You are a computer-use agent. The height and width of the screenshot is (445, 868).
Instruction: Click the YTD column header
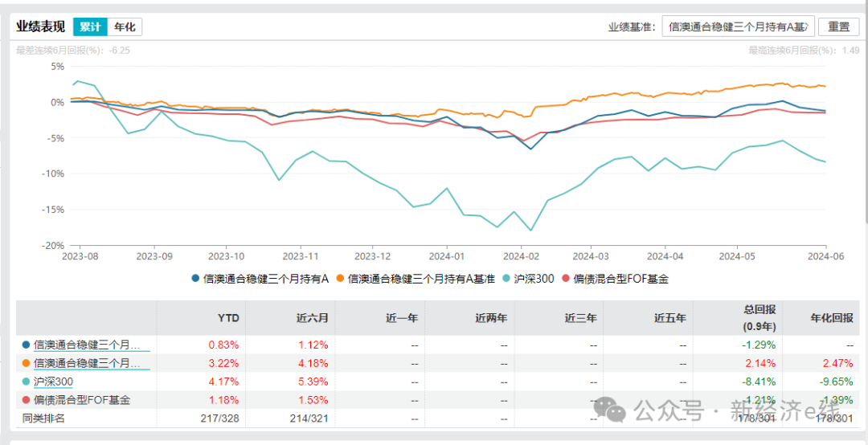pos(228,318)
